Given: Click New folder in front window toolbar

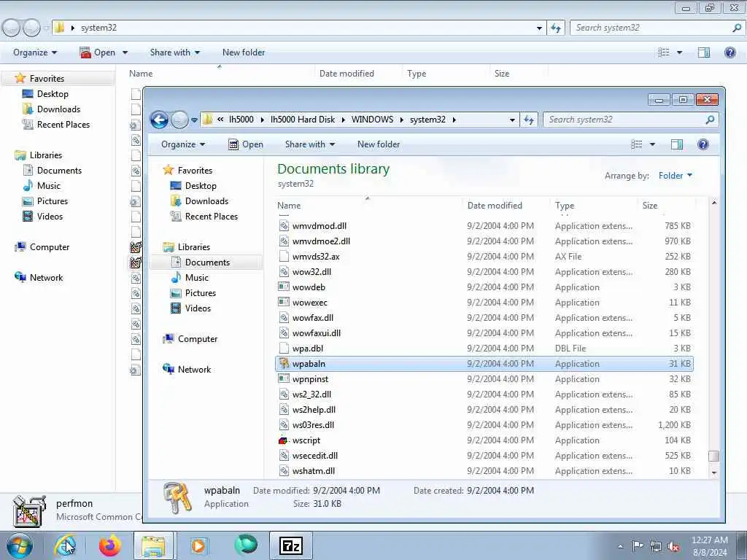Looking at the screenshot, I should pos(379,144).
